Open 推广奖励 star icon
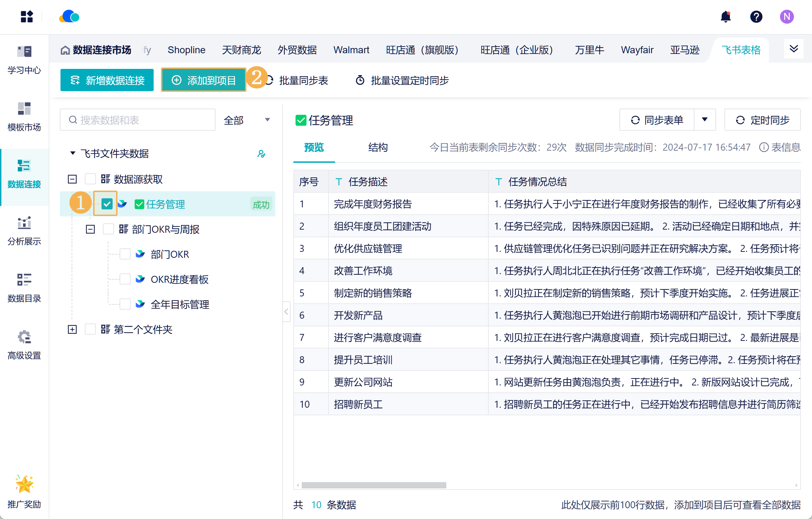The height and width of the screenshot is (519, 812). click(24, 484)
